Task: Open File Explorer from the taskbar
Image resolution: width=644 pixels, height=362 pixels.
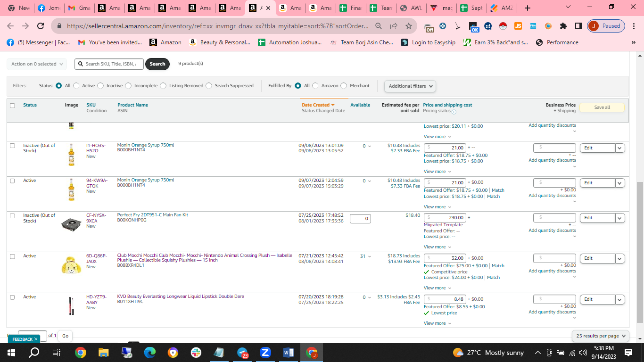Action: coord(104,352)
